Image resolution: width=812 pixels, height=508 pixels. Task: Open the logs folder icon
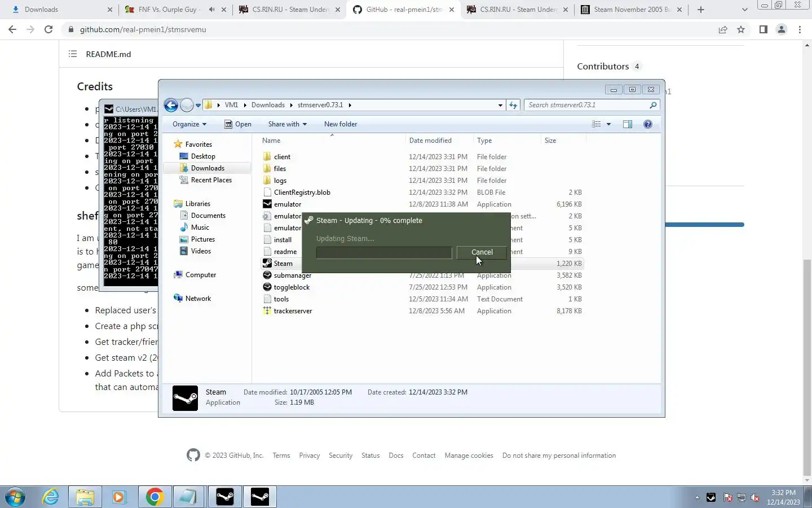coord(267,181)
